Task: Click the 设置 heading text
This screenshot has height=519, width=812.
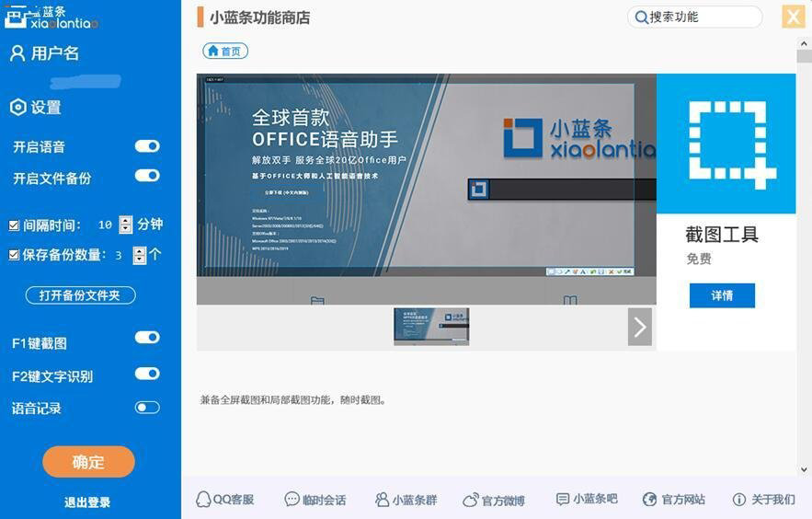Action: 46,108
